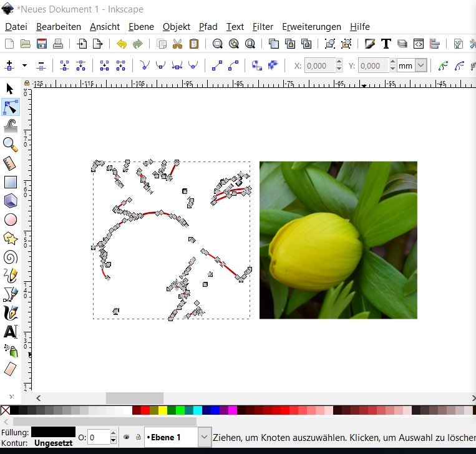Image resolution: width=476 pixels, height=454 pixels.
Task: Select the node editing tool
Action: click(11, 108)
